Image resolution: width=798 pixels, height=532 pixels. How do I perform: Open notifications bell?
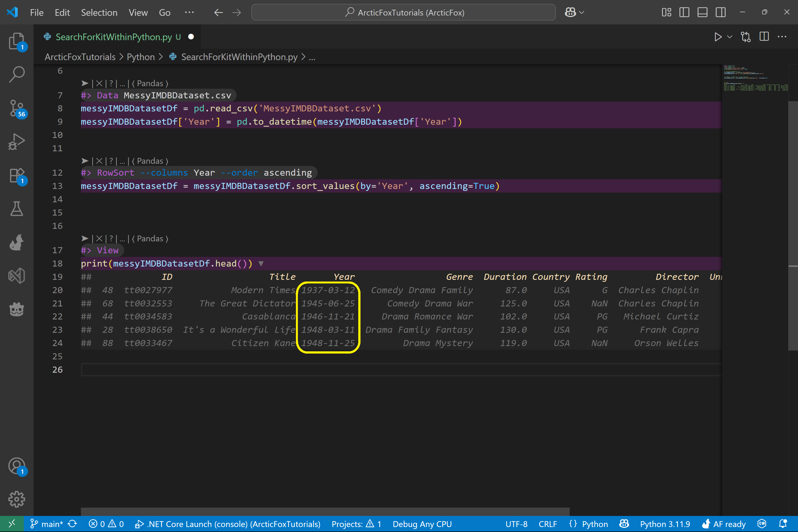(x=783, y=524)
